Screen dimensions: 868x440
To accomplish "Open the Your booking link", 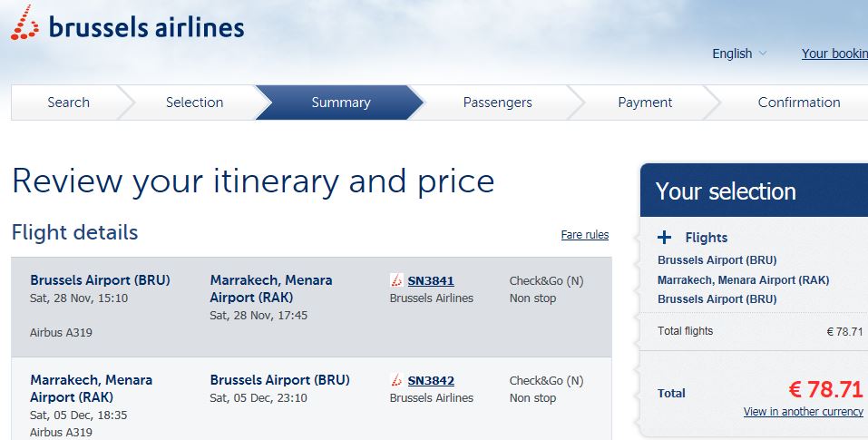I will (x=834, y=54).
